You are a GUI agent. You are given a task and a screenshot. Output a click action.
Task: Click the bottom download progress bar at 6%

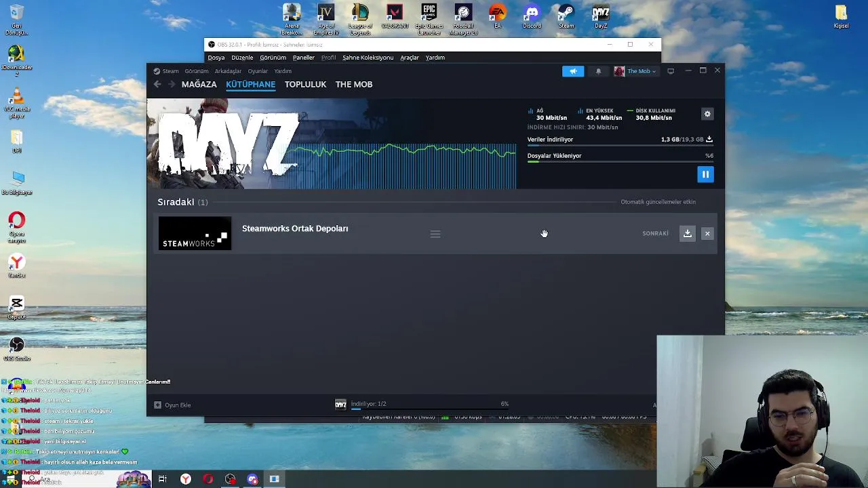429,409
